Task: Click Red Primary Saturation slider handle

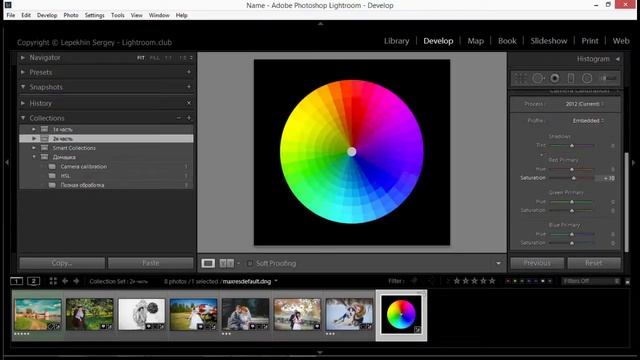Action: (574, 178)
